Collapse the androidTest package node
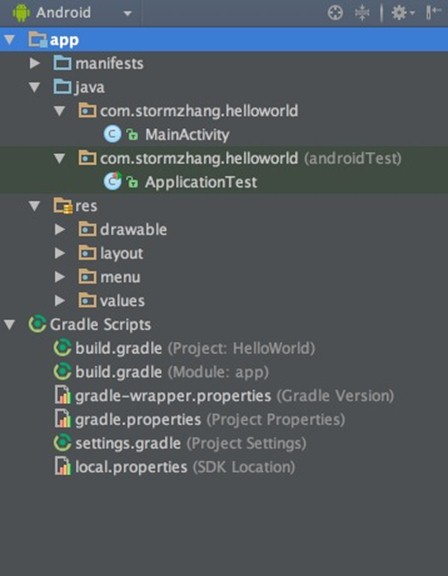The width and height of the screenshot is (448, 576). coord(59,158)
